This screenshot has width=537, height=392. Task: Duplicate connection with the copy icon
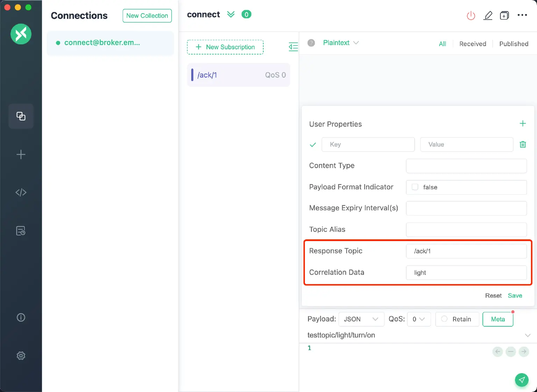tap(504, 15)
